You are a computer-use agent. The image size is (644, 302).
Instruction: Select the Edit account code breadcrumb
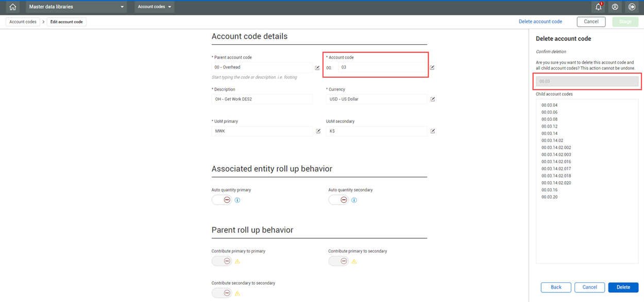(66, 22)
